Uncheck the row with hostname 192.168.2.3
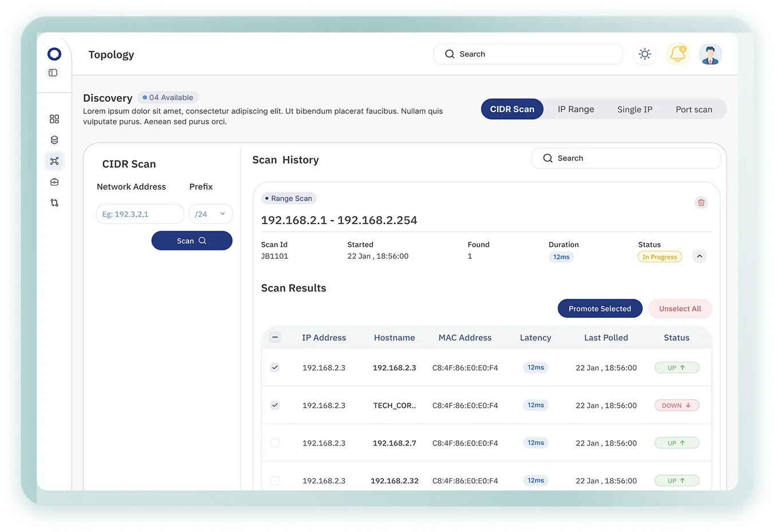 click(275, 368)
